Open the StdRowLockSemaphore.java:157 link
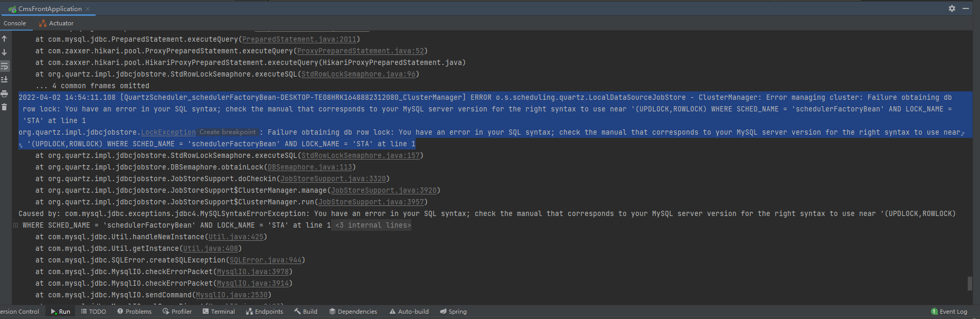This screenshot has width=980, height=319. 360,156
